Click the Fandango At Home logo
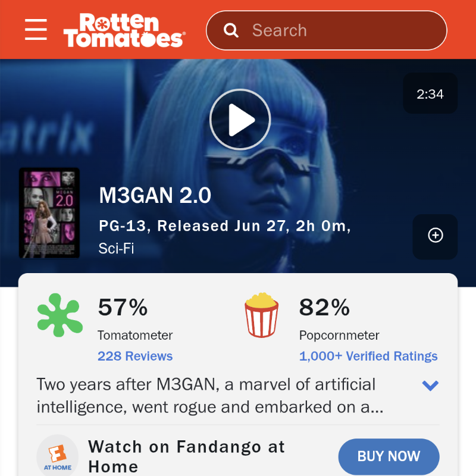476x476 pixels. coord(58,455)
